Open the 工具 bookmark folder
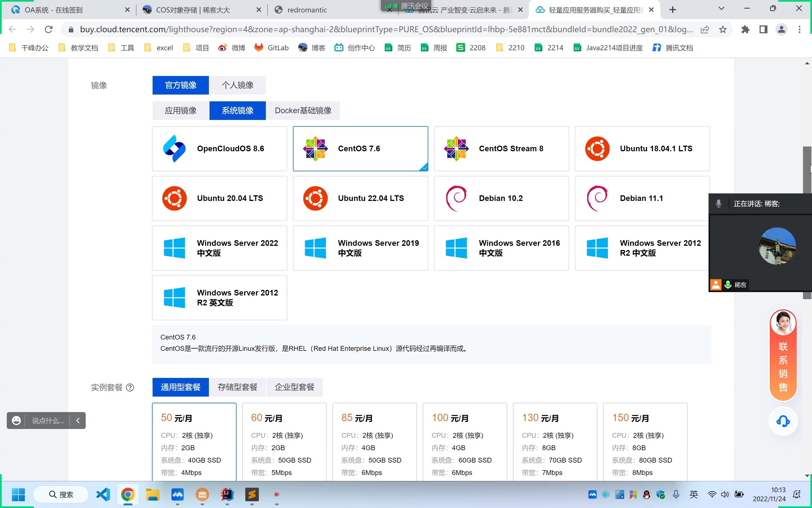Image resolution: width=812 pixels, height=508 pixels. 122,48
